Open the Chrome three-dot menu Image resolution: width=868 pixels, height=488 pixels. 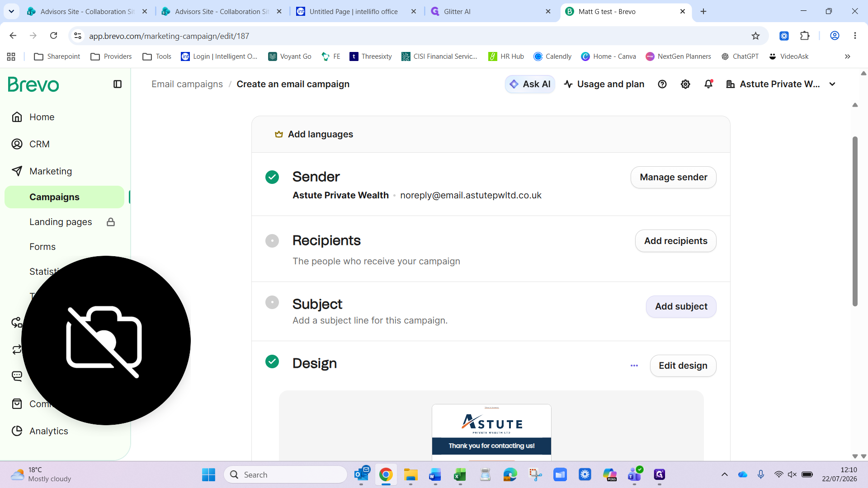[x=855, y=36]
